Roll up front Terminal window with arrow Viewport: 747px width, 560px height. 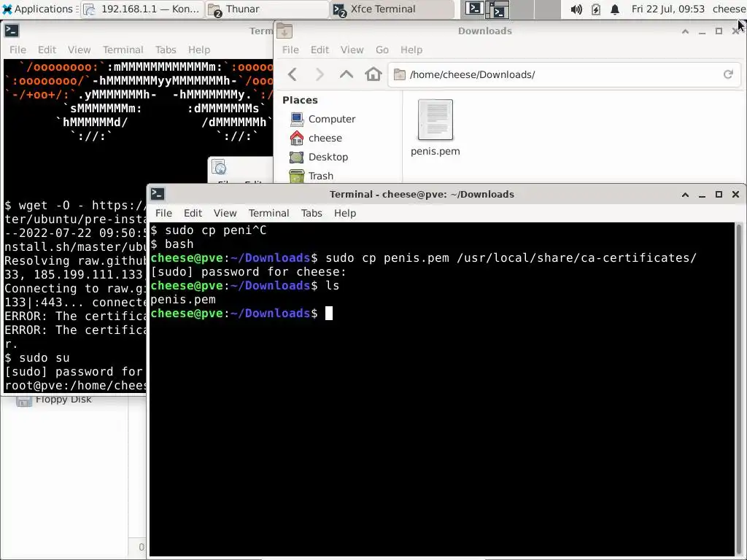(685, 194)
